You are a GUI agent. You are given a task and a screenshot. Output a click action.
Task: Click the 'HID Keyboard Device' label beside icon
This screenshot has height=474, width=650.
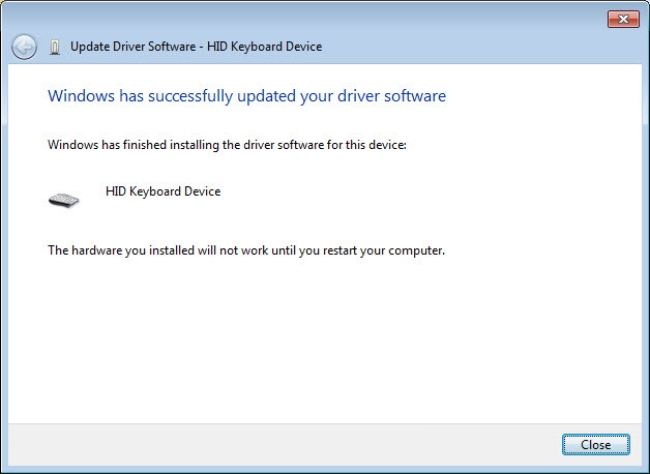coord(163,191)
